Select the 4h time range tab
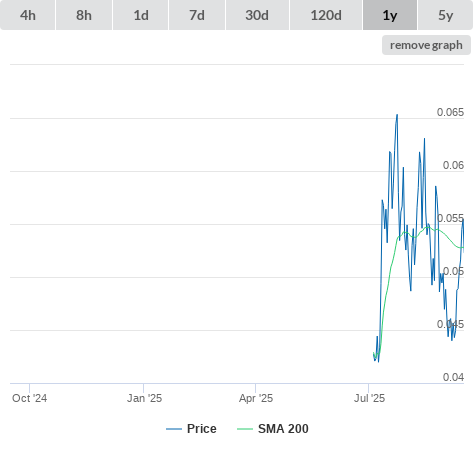Viewport: 474px width, 455px height. (x=28, y=15)
